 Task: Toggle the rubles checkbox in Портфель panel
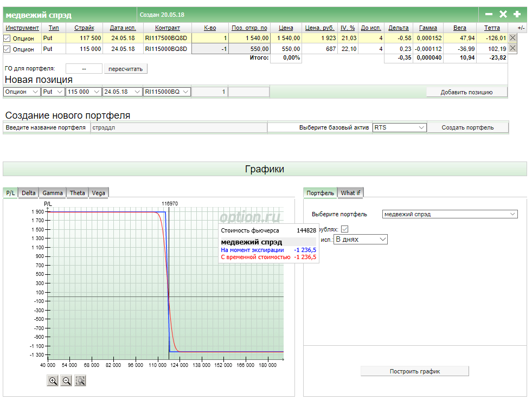(344, 229)
